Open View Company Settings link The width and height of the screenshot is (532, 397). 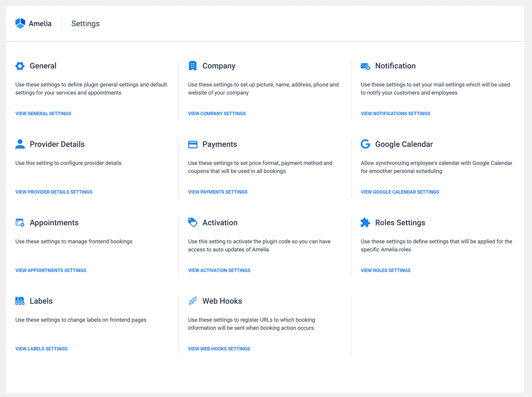[217, 114]
